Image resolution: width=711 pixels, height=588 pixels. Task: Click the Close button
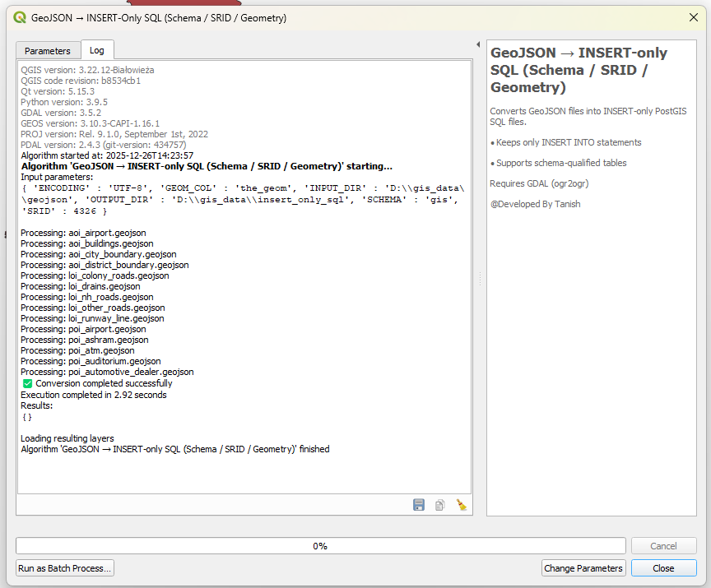click(663, 568)
